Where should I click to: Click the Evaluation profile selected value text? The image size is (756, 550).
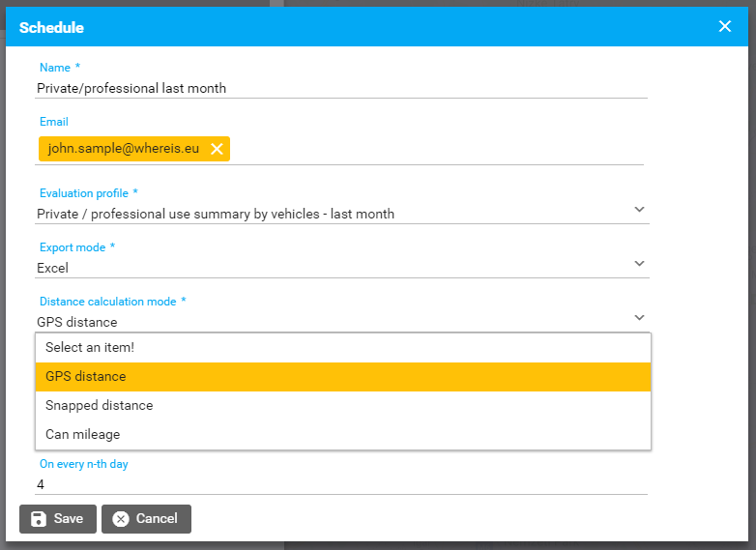(x=216, y=214)
